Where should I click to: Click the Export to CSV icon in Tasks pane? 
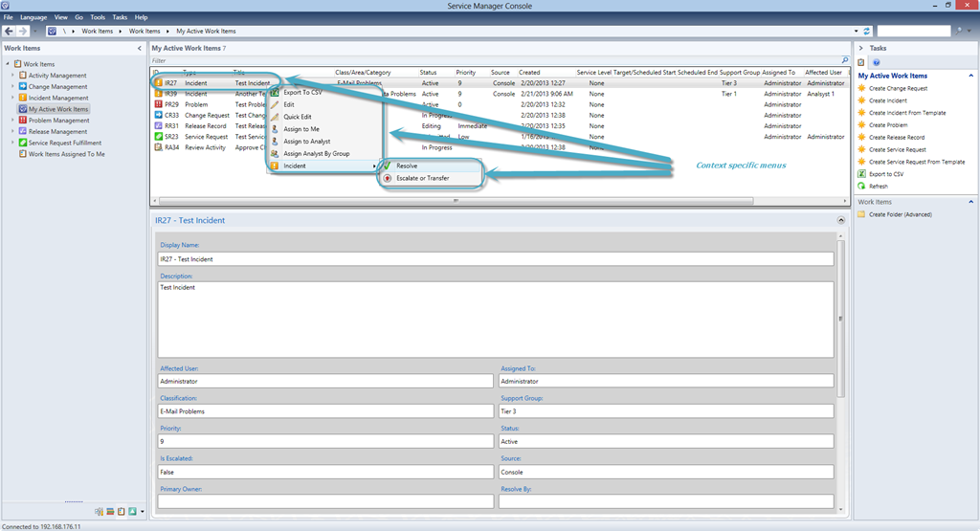click(861, 174)
